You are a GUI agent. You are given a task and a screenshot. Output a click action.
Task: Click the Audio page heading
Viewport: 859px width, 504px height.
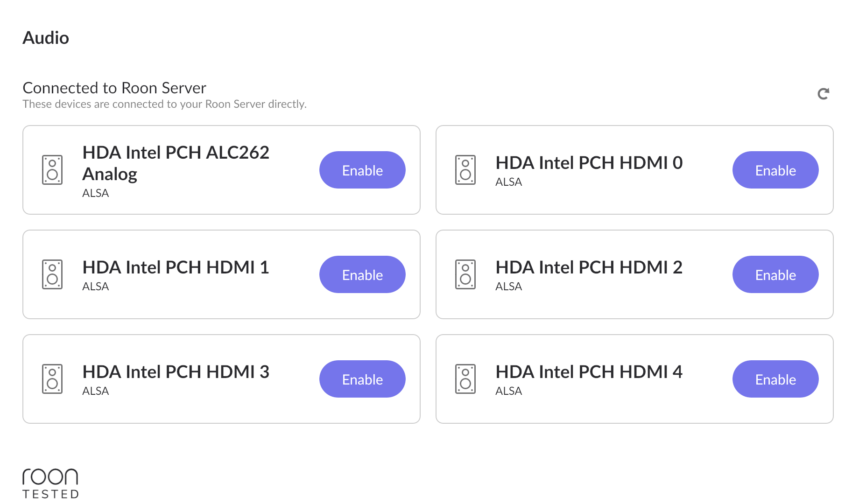[x=46, y=38]
